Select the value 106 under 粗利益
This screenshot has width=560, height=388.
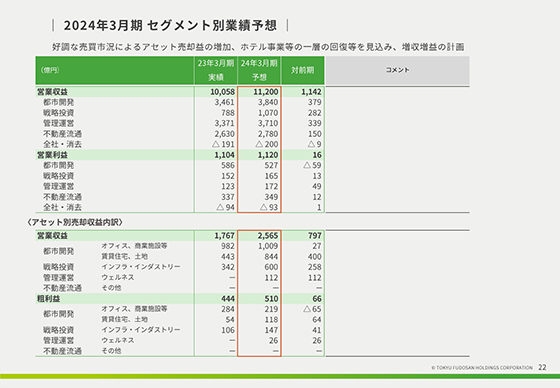228,330
